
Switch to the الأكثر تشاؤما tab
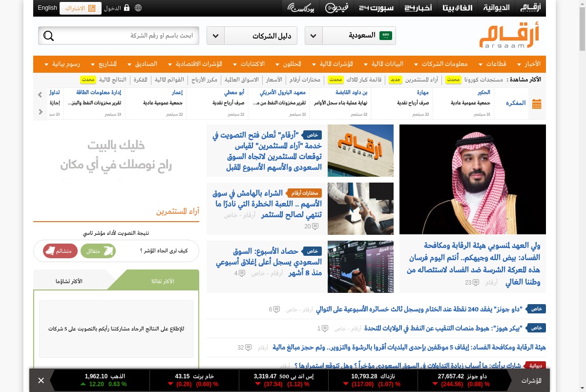pyautogui.click(x=70, y=281)
